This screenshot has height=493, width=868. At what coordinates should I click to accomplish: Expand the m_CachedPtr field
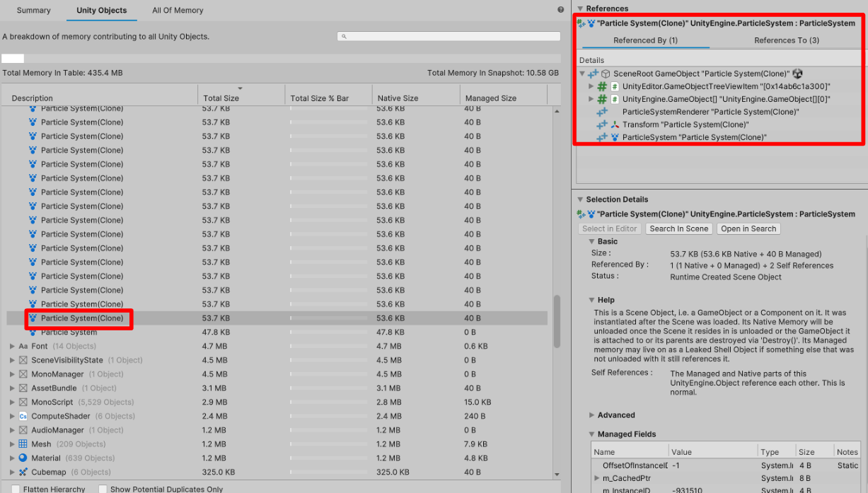[597, 478]
